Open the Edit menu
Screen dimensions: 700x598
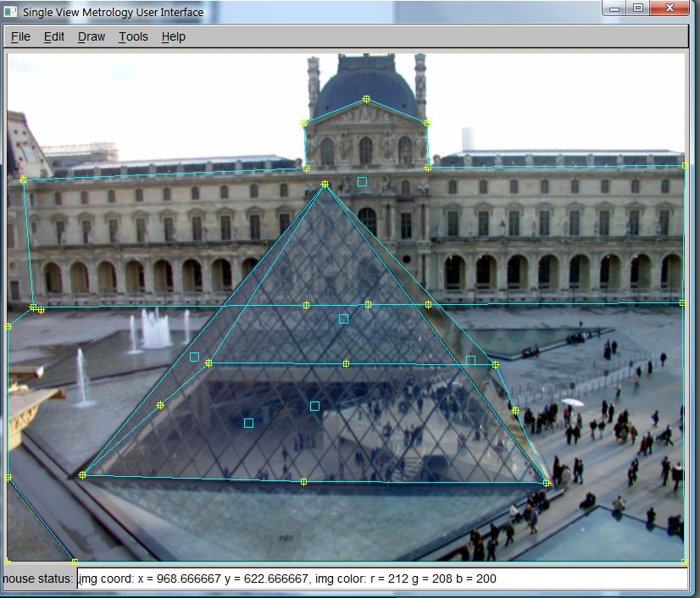(54, 36)
